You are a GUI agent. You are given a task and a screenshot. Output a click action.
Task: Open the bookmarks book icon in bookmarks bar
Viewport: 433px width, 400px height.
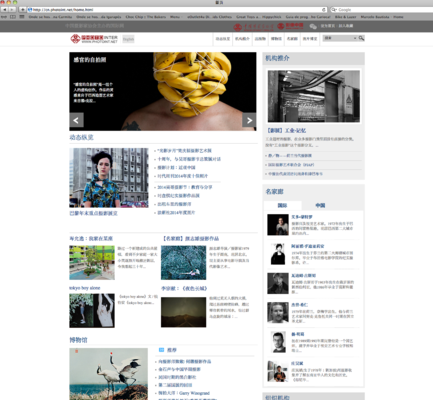[x=13, y=17]
